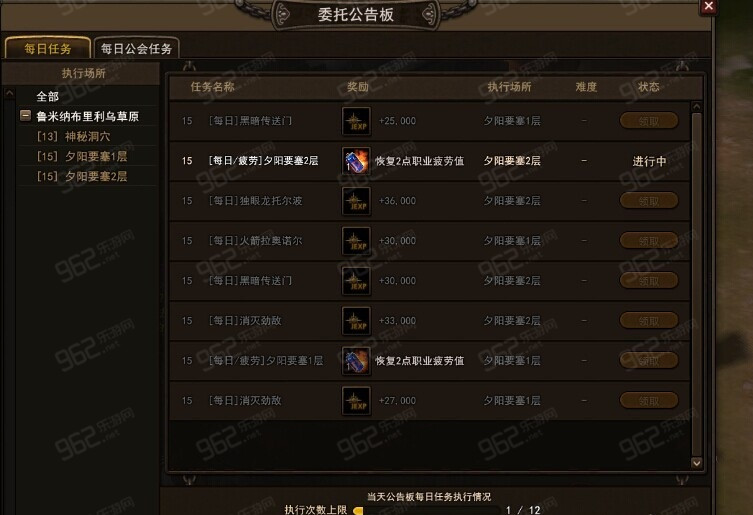Click the quest list vertical scrollbar

pyautogui.click(x=696, y=284)
